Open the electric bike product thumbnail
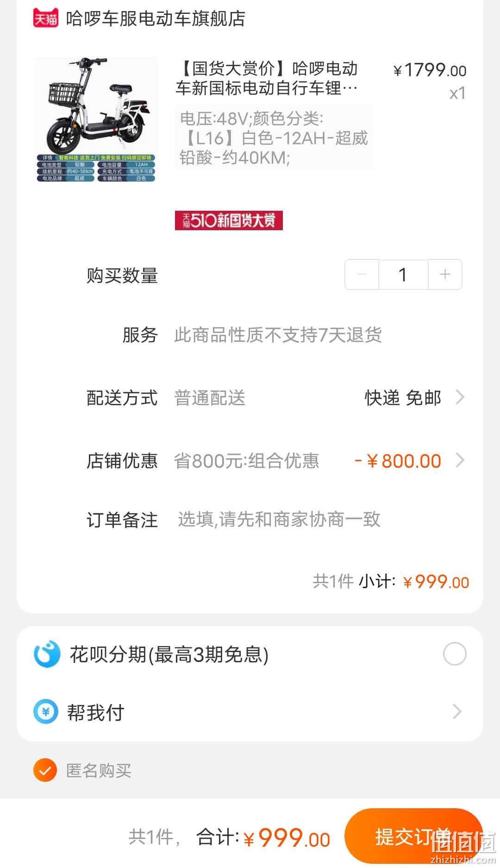Image resolution: width=500 pixels, height=868 pixels. [x=96, y=120]
